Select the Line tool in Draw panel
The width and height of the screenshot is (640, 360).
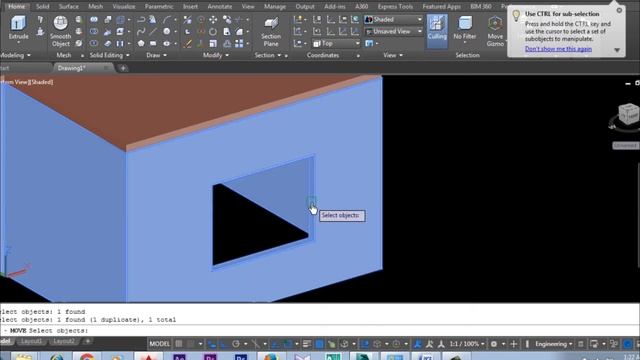coord(153,31)
